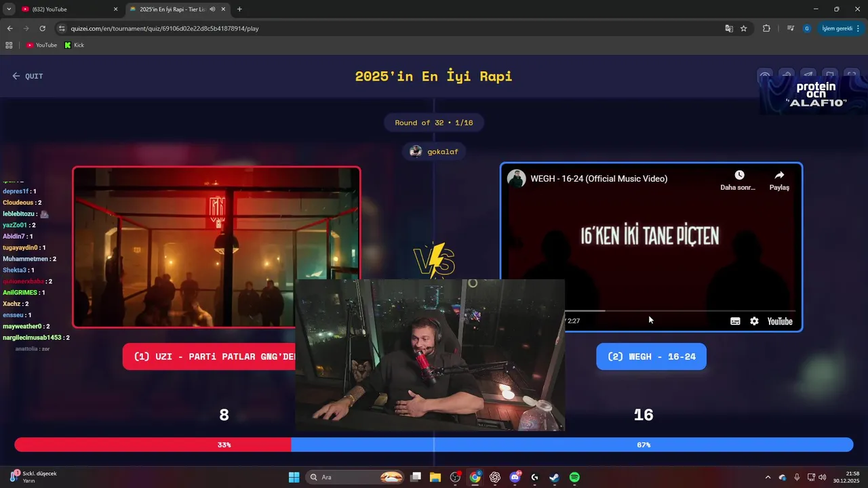The image size is (868, 488).
Task: Click the Round of 32 • 1/16 label
Action: (434, 123)
